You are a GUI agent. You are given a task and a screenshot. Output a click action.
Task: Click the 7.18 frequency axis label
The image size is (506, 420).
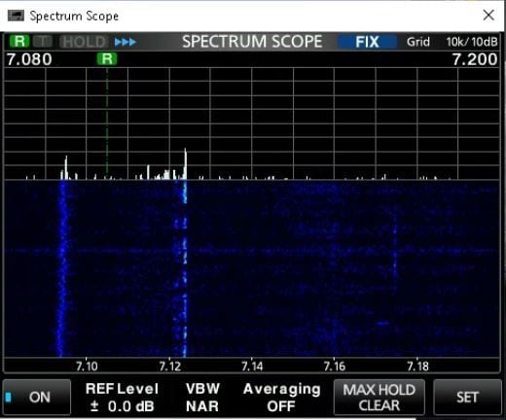(417, 367)
